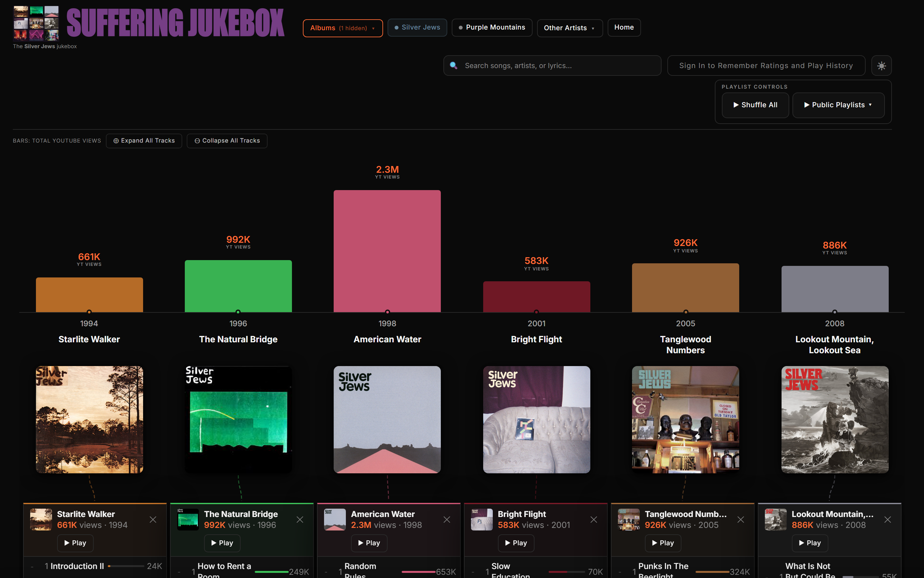The height and width of the screenshot is (578, 924).
Task: Open the large Tanglewood Numbers album cover
Action: pyautogui.click(x=685, y=420)
